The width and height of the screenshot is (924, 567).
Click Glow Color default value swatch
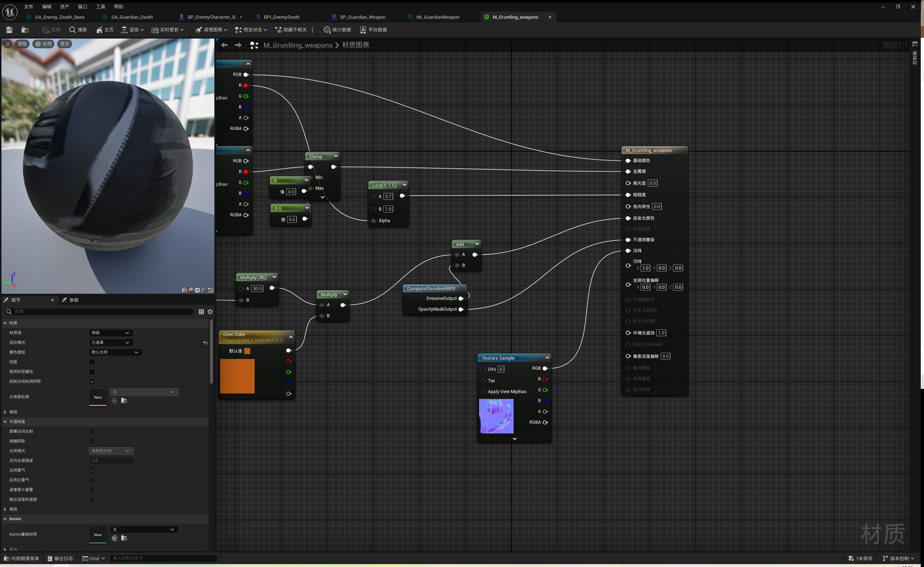coord(247,351)
